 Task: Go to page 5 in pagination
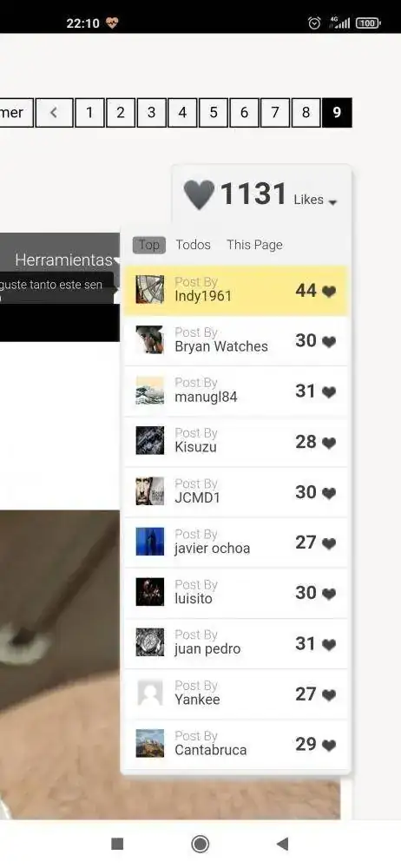(214, 113)
